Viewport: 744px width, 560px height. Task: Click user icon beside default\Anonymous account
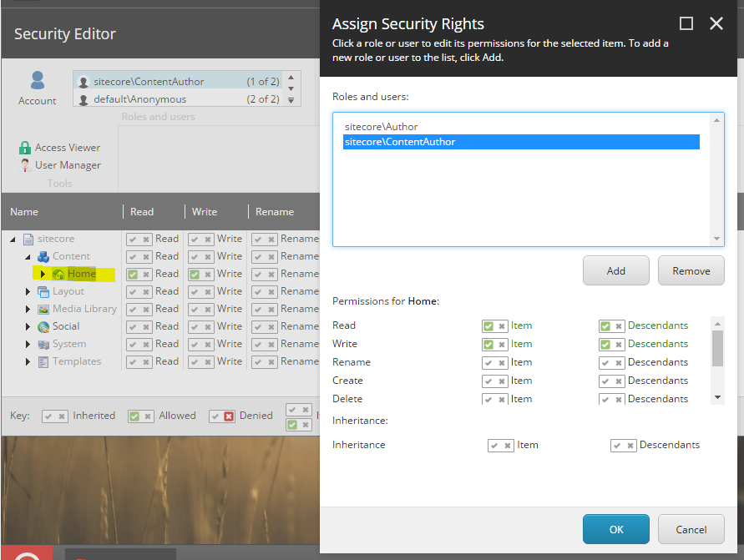[x=84, y=99]
